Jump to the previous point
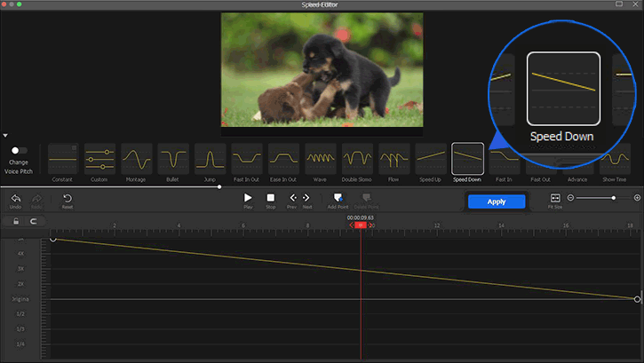Viewport: 644px width, 363px height. coord(291,198)
